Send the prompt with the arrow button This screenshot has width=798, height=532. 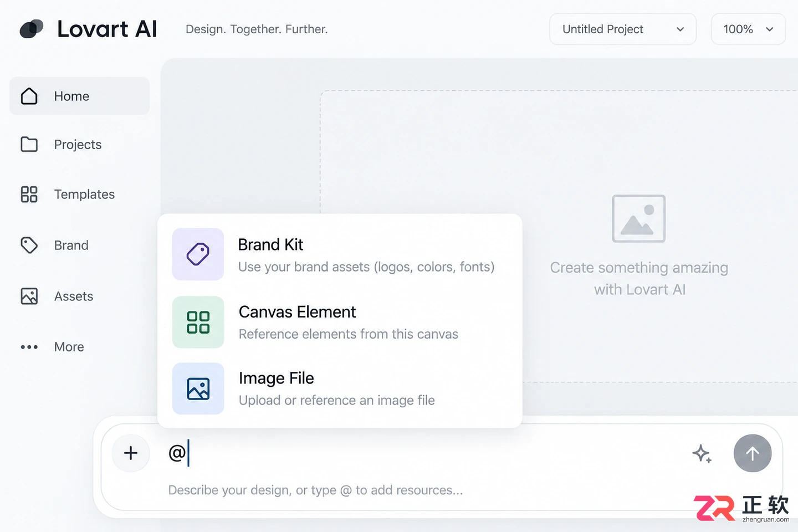pyautogui.click(x=753, y=453)
